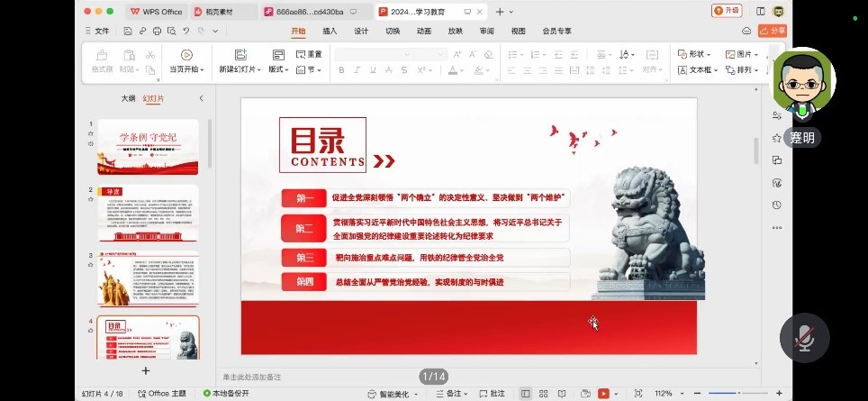Click the 重置 reset button
Viewport: 868px width, 401px height.
(x=309, y=54)
